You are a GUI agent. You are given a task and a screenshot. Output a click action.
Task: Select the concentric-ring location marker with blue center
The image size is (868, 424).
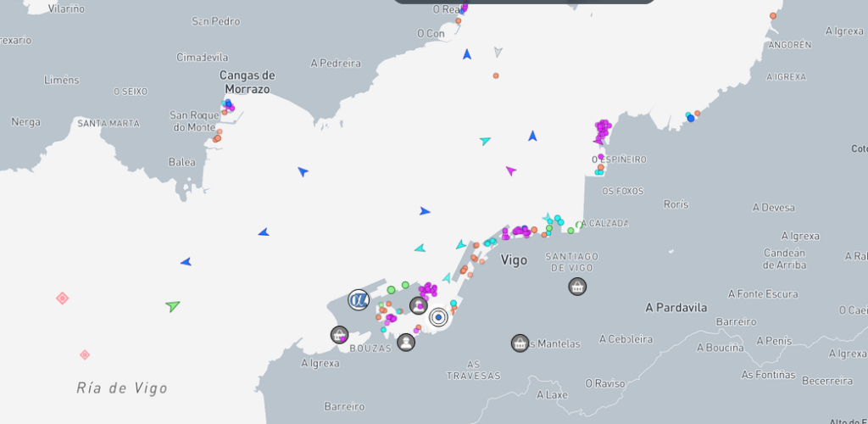[439, 317]
